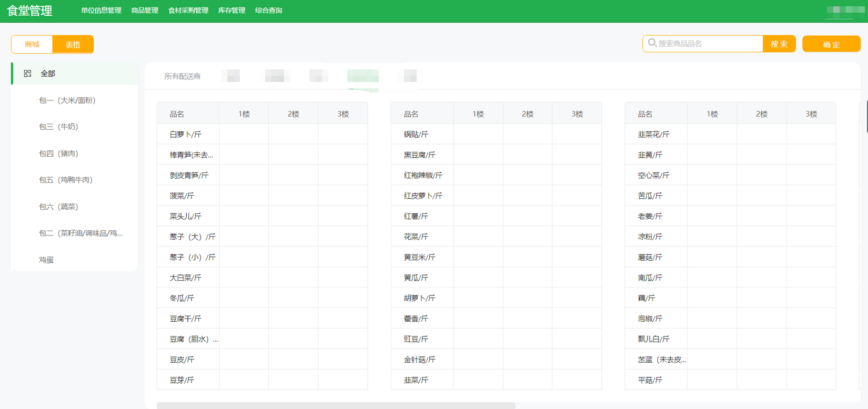The image size is (868, 409).
Task: Select category 包一 (大米/面粉)
Action: point(67,100)
